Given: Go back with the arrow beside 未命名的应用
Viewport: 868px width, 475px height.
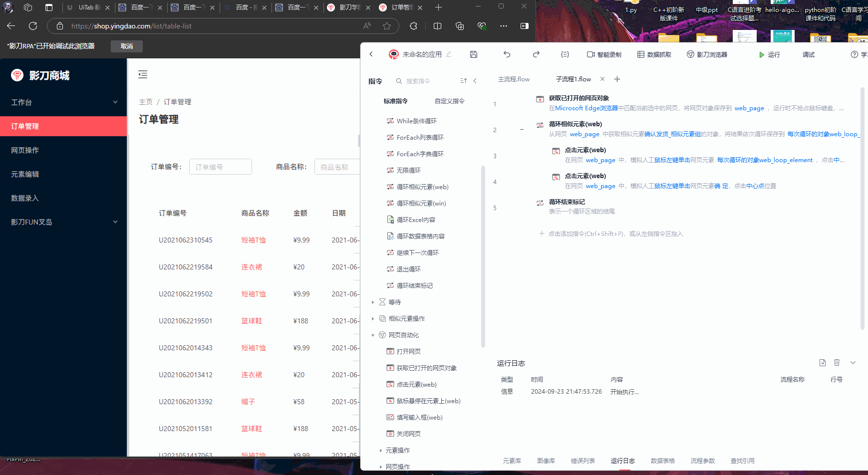Looking at the screenshot, I should click(371, 54).
